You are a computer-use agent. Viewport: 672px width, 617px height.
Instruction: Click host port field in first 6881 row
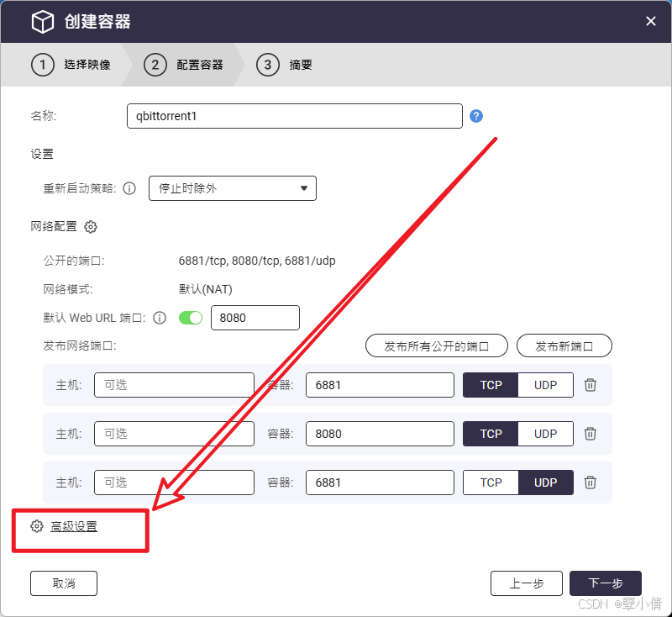coord(174,385)
